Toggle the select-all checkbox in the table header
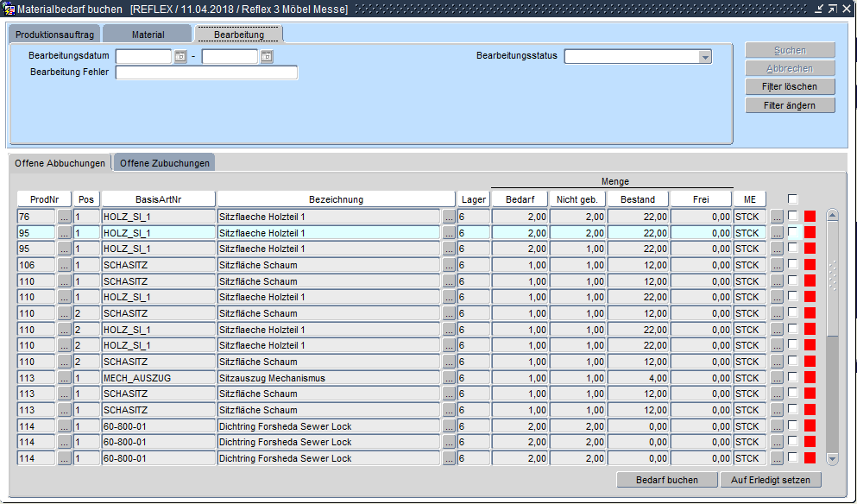The height and width of the screenshot is (504, 857). click(793, 199)
